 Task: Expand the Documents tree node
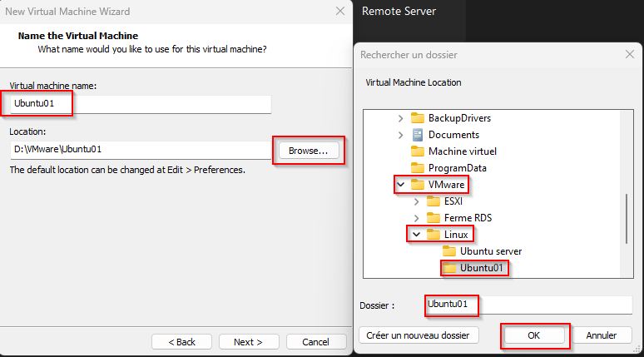click(400, 135)
